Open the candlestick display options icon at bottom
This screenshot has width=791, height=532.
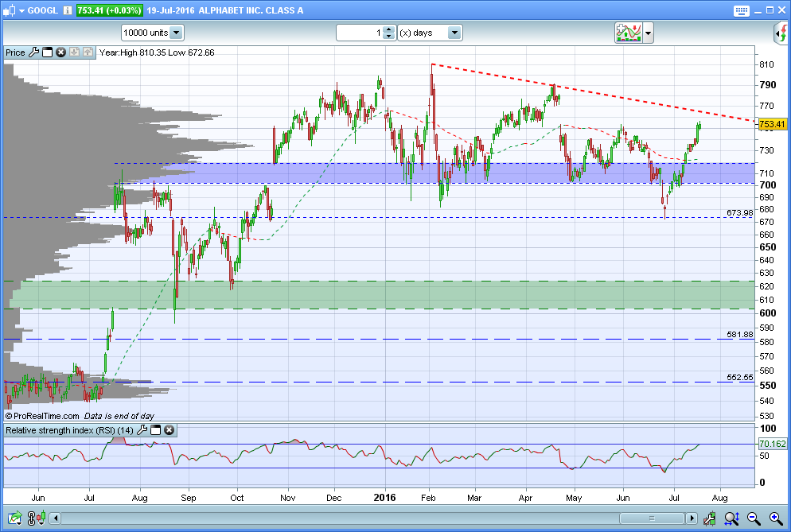pyautogui.click(x=41, y=518)
